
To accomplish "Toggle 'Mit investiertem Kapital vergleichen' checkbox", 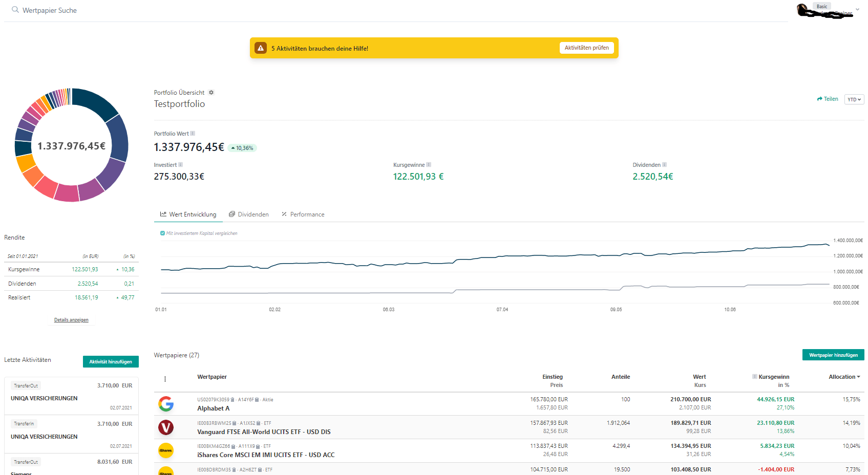I will [x=162, y=233].
